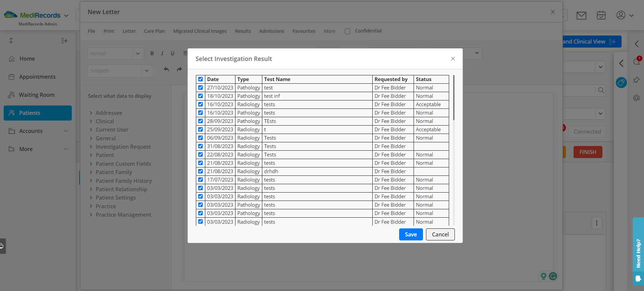644x291 pixels.
Task: Uncheck the 18/10/2023 test inf row
Action: coord(201,96)
